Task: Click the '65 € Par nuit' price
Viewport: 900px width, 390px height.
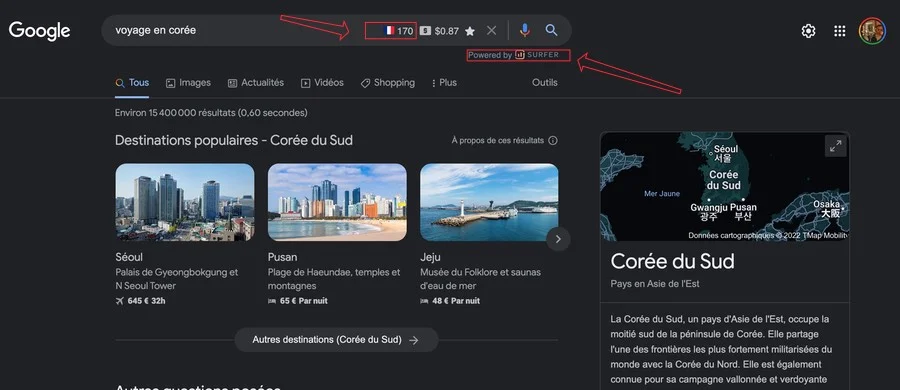Action: pyautogui.click(x=298, y=301)
